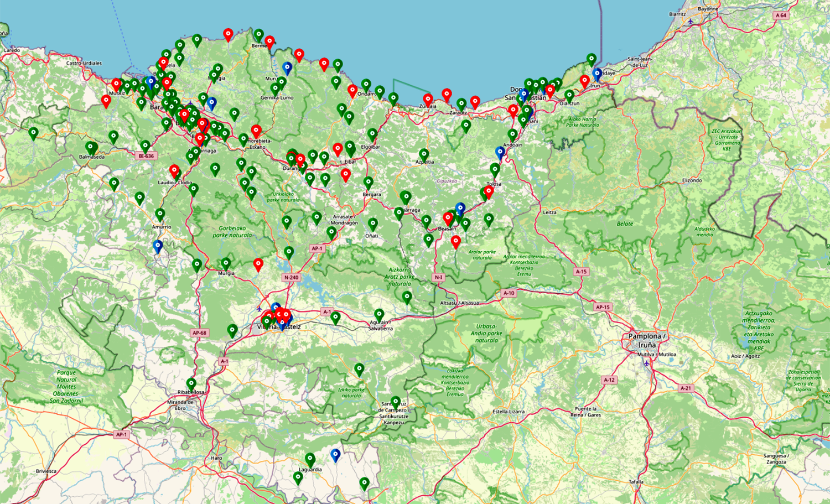
Task: Click the A-12 highway shield
Action: (609, 380)
